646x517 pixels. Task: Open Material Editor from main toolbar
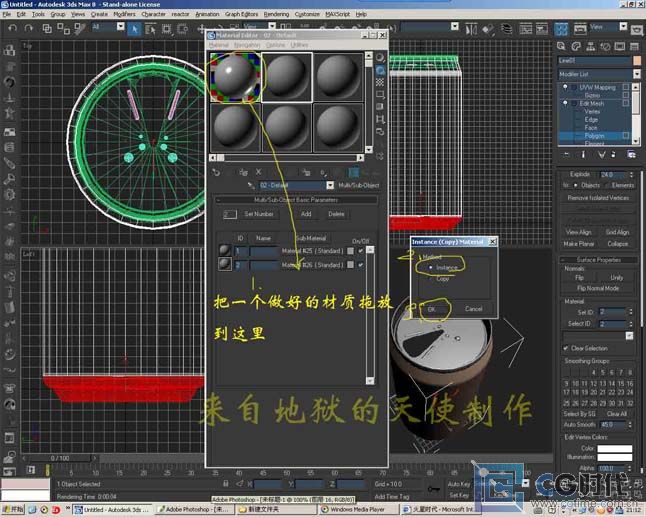561,29
